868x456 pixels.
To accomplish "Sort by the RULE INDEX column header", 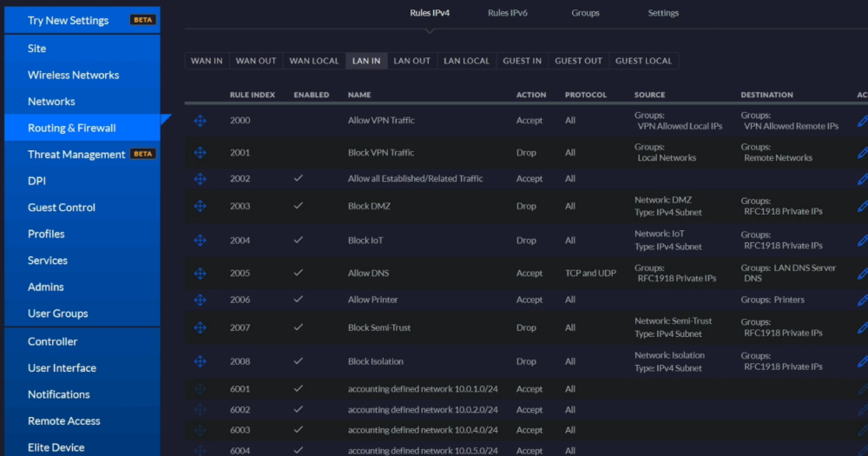I will coord(253,95).
